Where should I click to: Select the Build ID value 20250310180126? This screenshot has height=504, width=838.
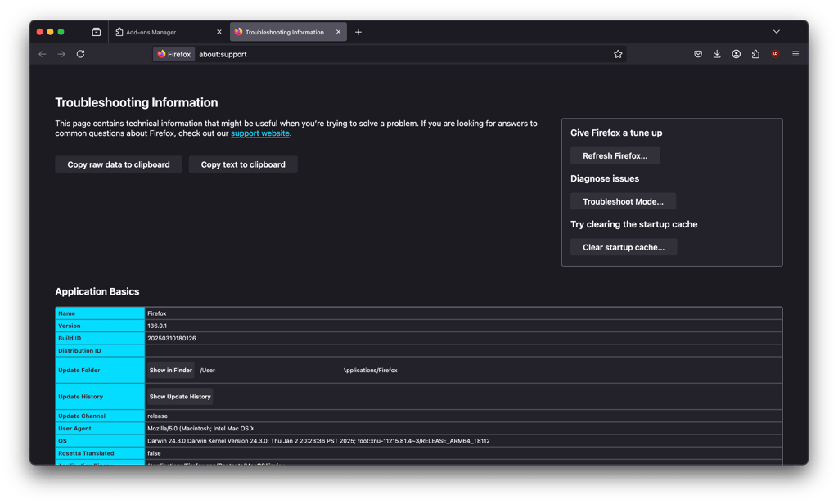[172, 338]
